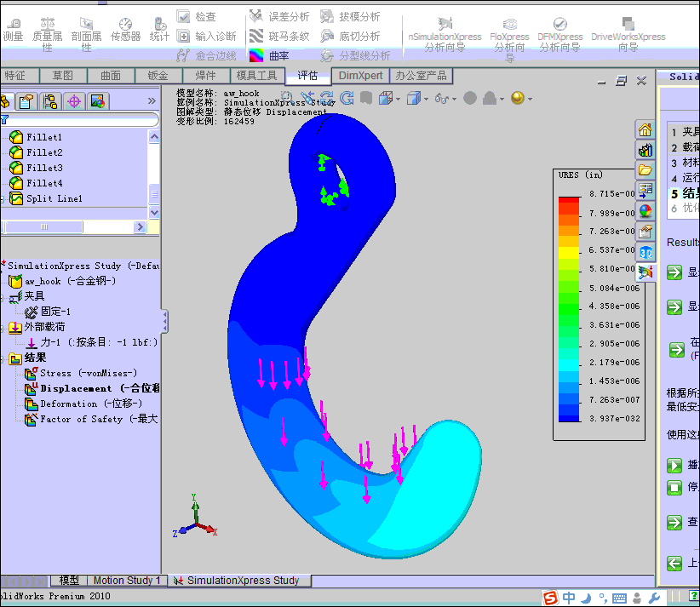Click the green stop animation button
This screenshot has height=607, width=700.
click(x=674, y=487)
